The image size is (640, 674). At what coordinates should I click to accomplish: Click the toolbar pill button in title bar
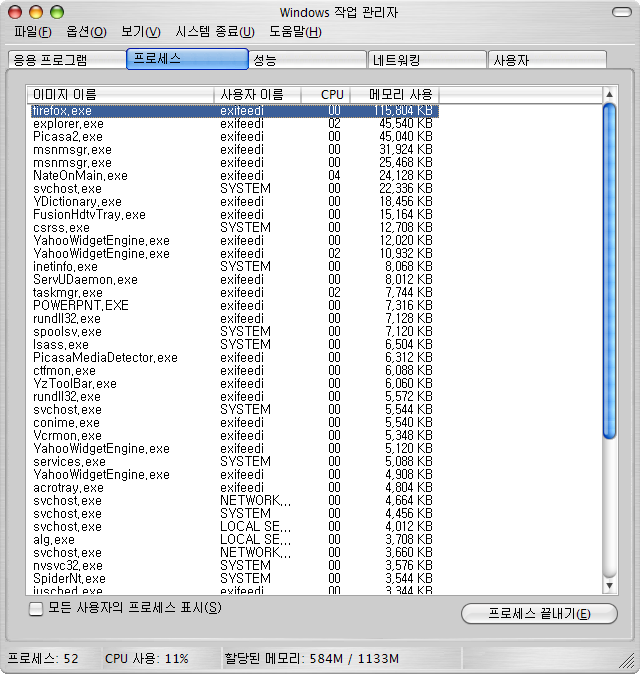click(x=622, y=12)
